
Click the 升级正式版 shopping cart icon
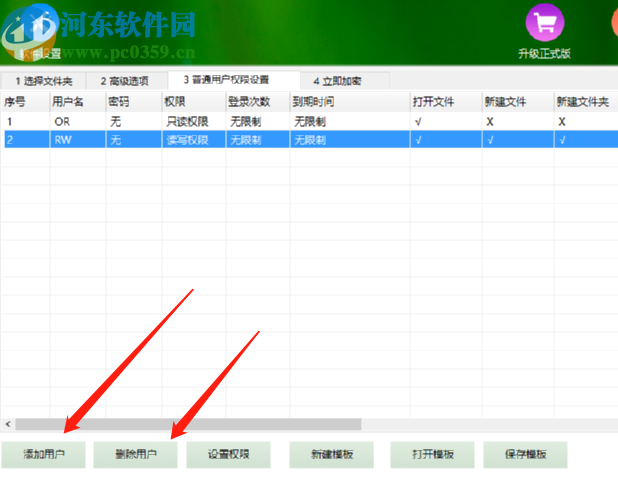(x=545, y=22)
